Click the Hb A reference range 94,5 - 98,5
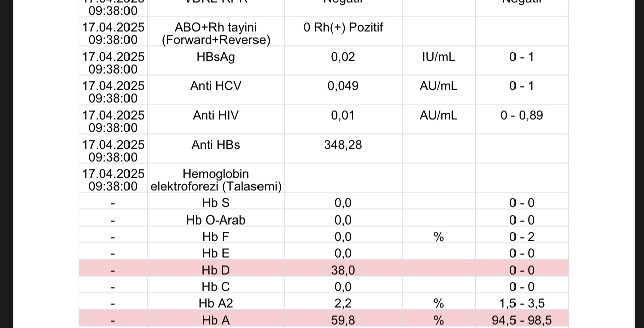 522,320
